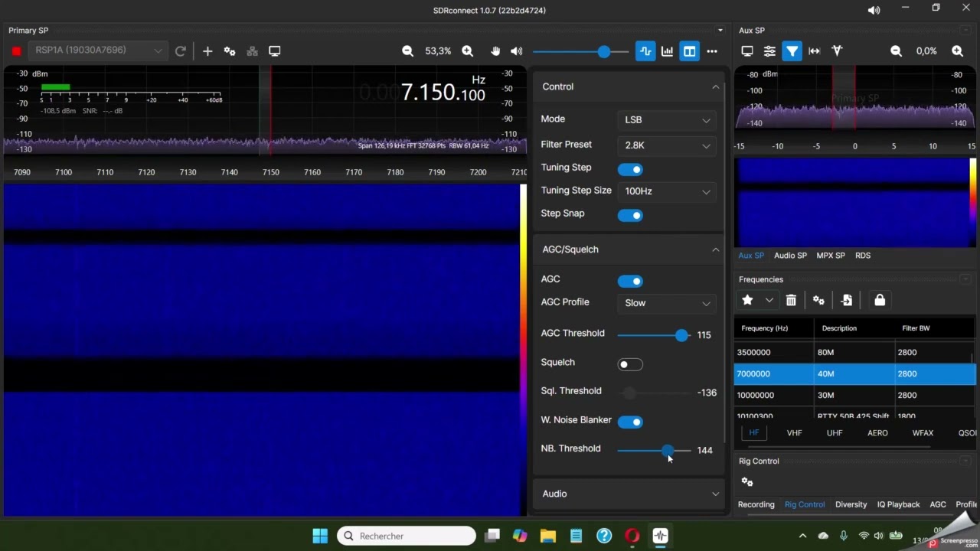Disable the Tuning Step toggle
This screenshot has width=980, height=551.
[630, 169]
